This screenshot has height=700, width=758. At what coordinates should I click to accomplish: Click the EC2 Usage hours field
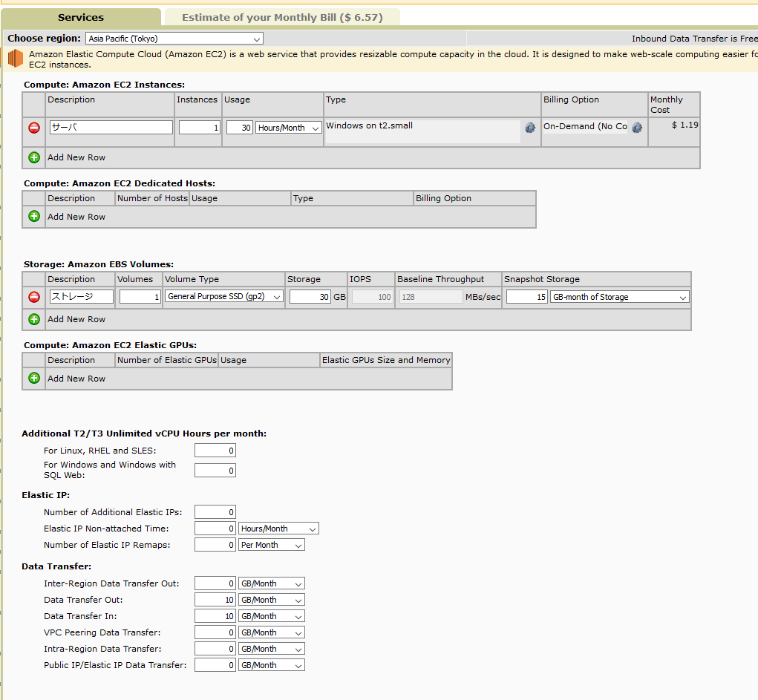pyautogui.click(x=240, y=128)
